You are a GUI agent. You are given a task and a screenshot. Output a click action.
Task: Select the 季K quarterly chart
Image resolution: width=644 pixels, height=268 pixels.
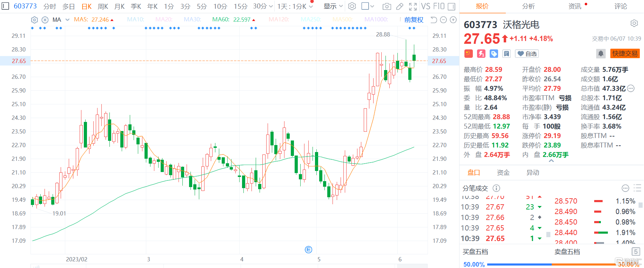pyautogui.click(x=136, y=6)
